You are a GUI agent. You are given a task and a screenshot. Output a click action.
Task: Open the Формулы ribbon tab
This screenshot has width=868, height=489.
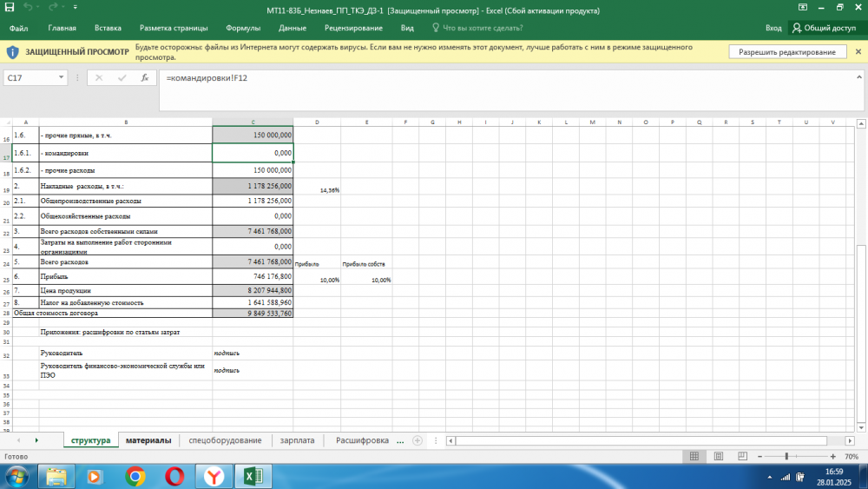pos(242,28)
